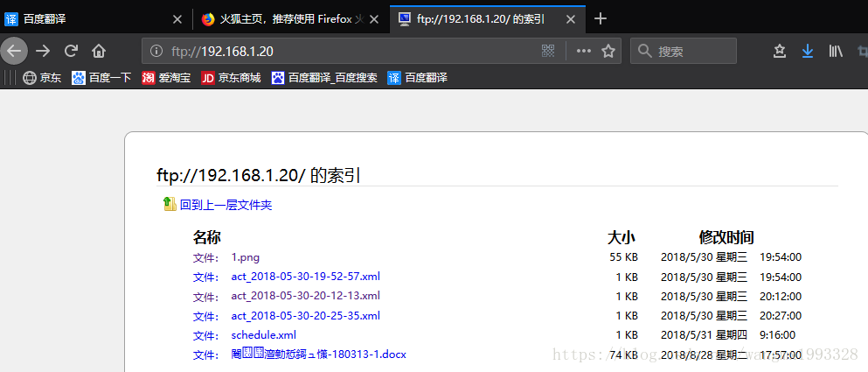The image size is (868, 372).
Task: Click date 2018/5/31 星期四
Action: click(x=704, y=335)
